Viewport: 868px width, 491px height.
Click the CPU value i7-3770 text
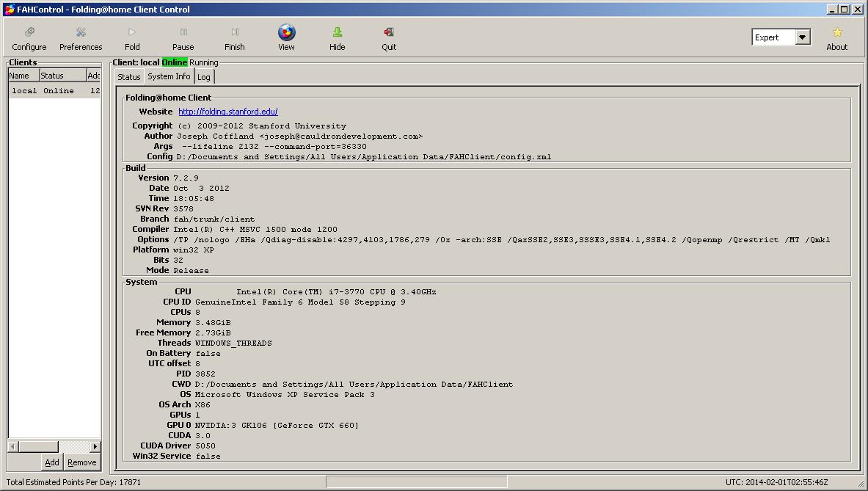[x=336, y=291]
